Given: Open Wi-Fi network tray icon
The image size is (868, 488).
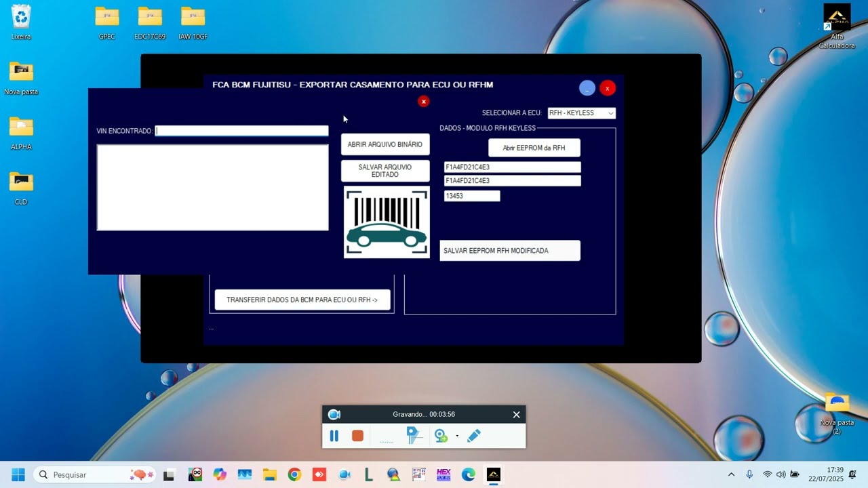Looking at the screenshot, I should pyautogui.click(x=768, y=474).
